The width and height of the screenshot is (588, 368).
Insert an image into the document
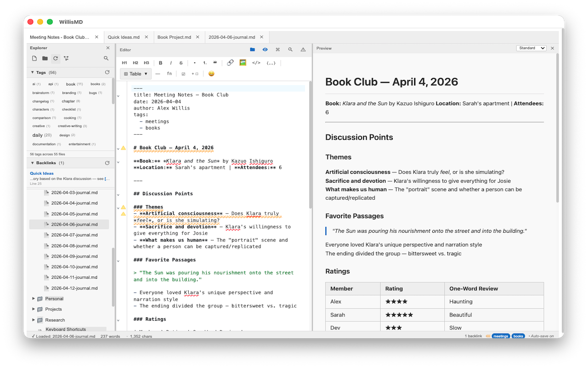[x=242, y=63]
